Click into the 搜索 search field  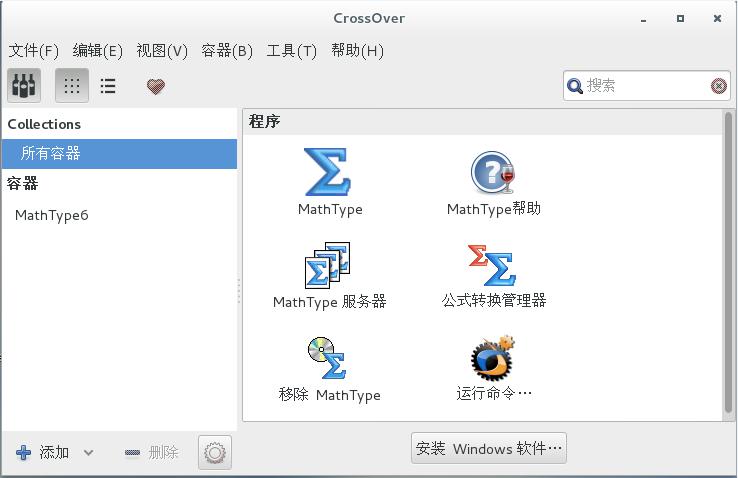coord(646,86)
